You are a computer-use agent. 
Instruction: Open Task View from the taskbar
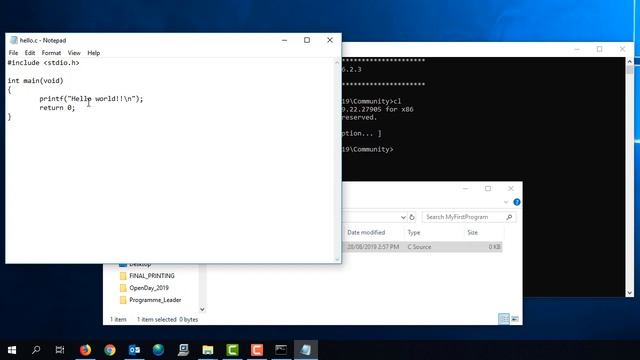(60, 350)
